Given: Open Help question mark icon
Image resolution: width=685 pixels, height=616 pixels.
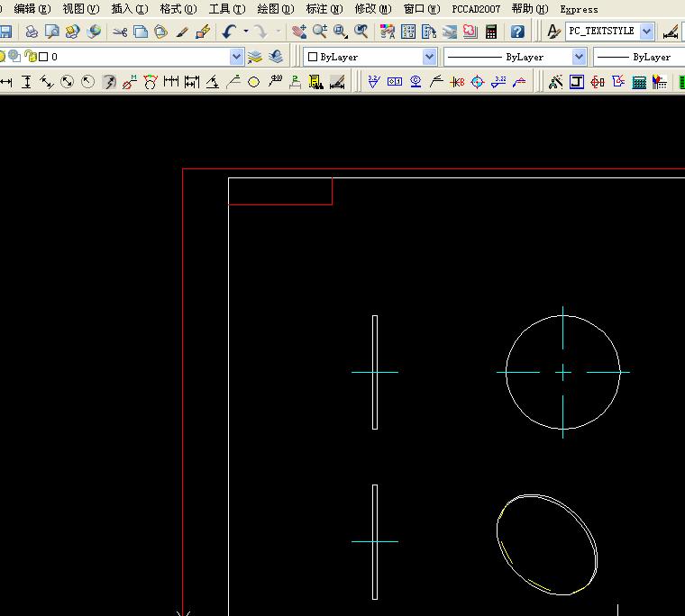Looking at the screenshot, I should click(x=517, y=32).
